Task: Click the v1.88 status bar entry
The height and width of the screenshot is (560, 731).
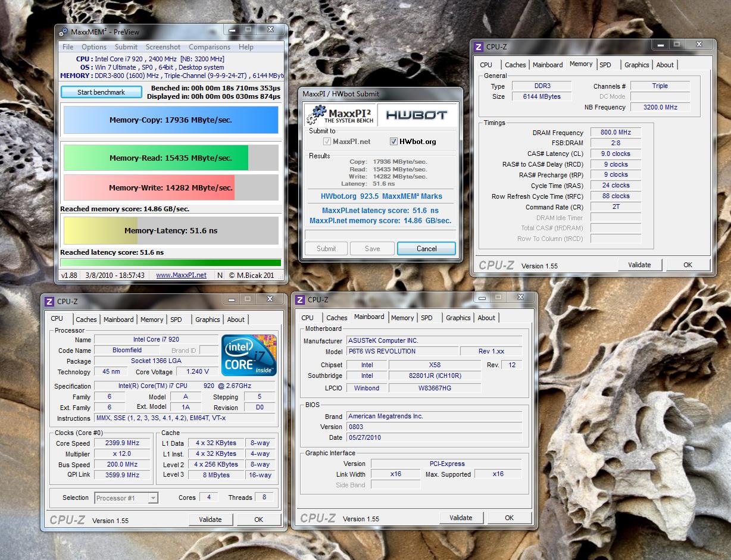Action: [x=69, y=275]
